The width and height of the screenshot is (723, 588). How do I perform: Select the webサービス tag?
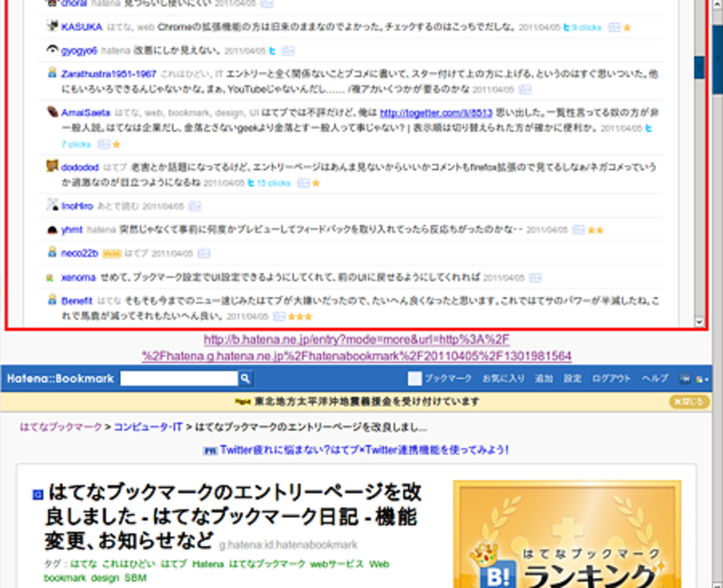point(336,564)
